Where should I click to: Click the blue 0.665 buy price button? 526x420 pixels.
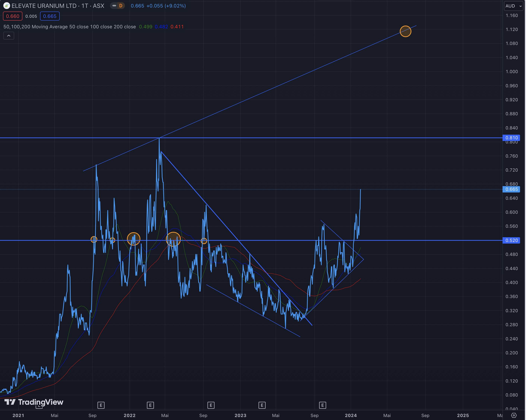click(x=50, y=16)
